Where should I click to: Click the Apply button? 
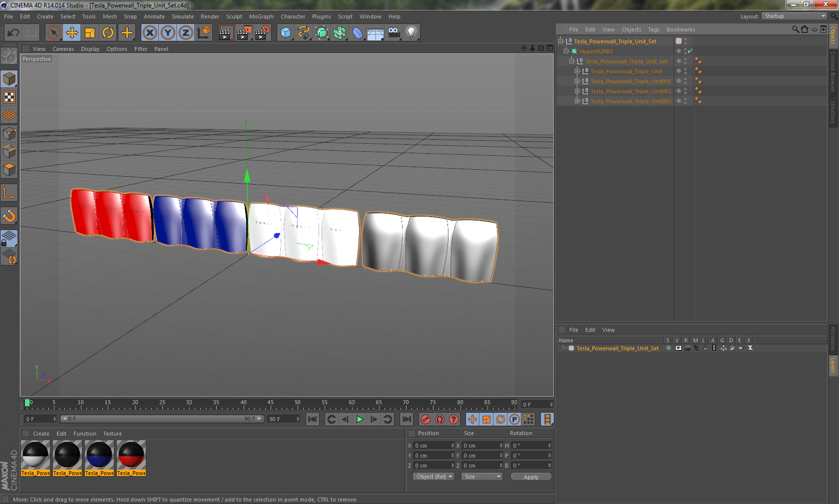pos(531,477)
